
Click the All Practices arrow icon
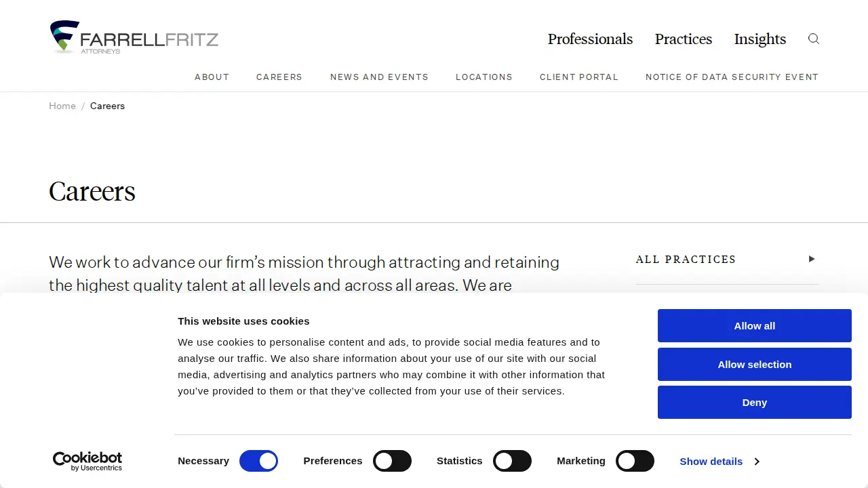(812, 259)
